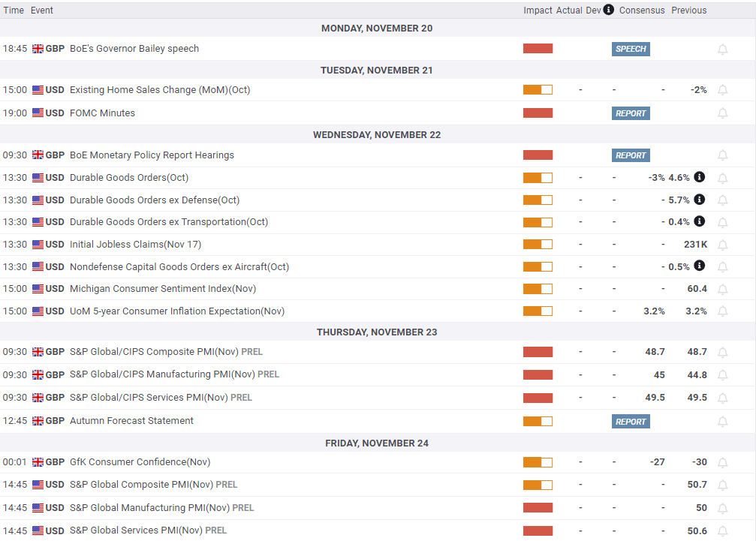
Task: Click REPORT badge for Autumn Forecast Statement
Action: 631,422
